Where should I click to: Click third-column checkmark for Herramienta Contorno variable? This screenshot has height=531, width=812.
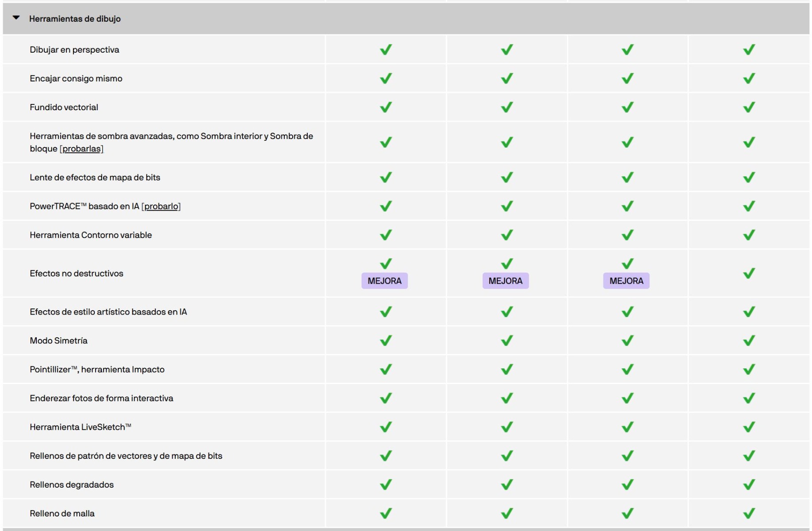coord(627,235)
